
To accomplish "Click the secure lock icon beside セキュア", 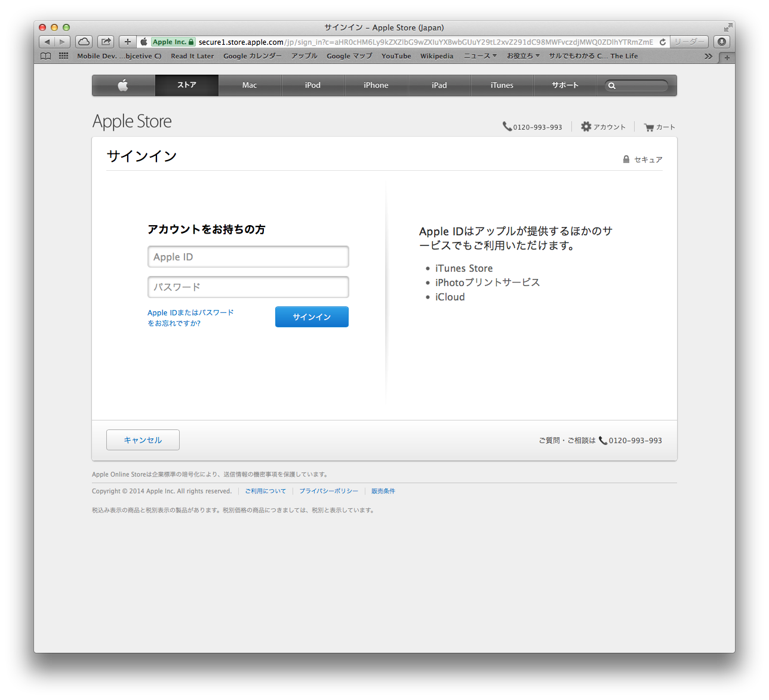I will (x=626, y=159).
